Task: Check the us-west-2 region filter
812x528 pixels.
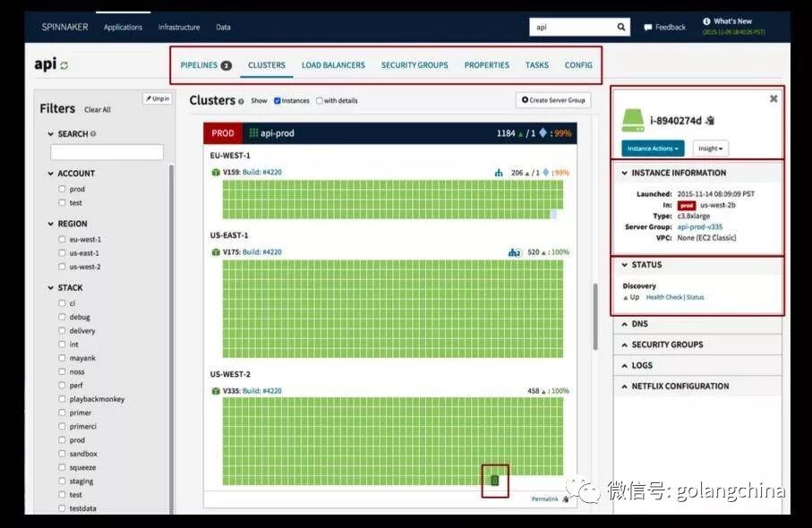Action: (62, 267)
